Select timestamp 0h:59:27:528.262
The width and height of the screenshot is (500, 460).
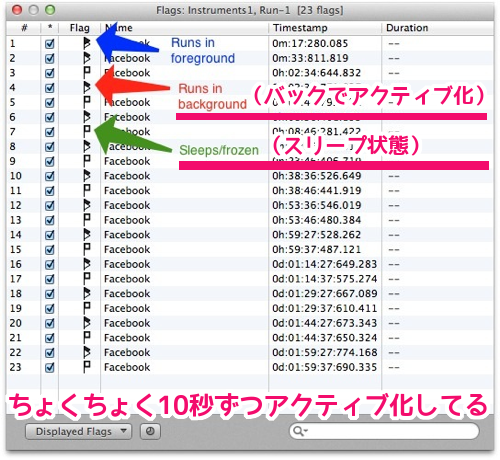point(316,235)
